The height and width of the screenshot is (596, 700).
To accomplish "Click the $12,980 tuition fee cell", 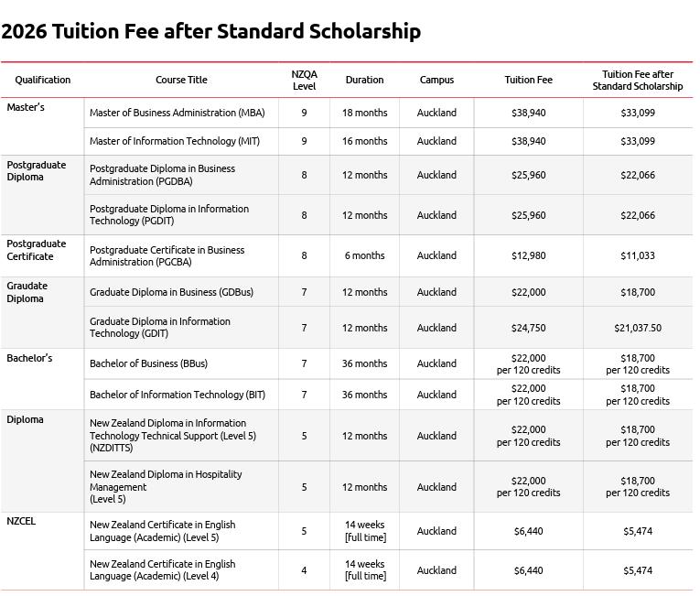I will tap(528, 255).
